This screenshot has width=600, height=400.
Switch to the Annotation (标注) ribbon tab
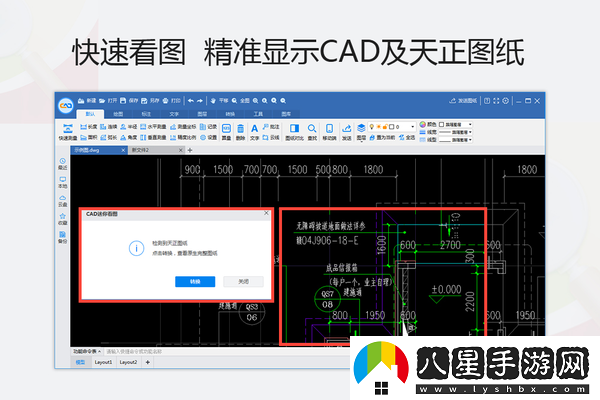pos(146,114)
